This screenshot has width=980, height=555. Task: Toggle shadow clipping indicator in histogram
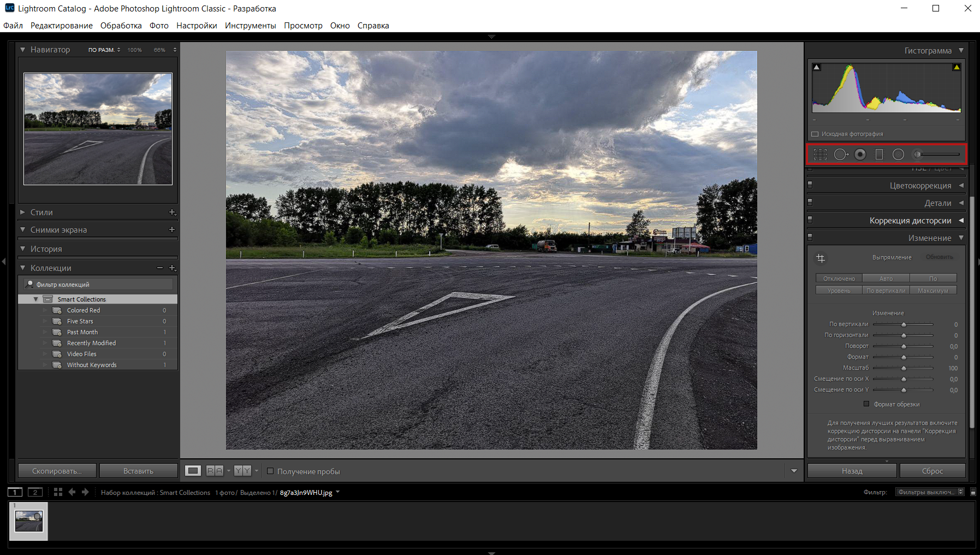(817, 67)
